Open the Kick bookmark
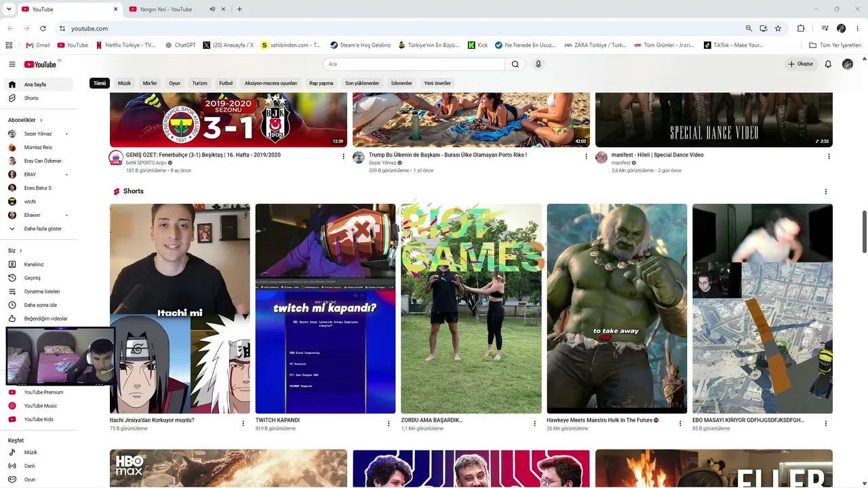868x488 pixels. (478, 45)
